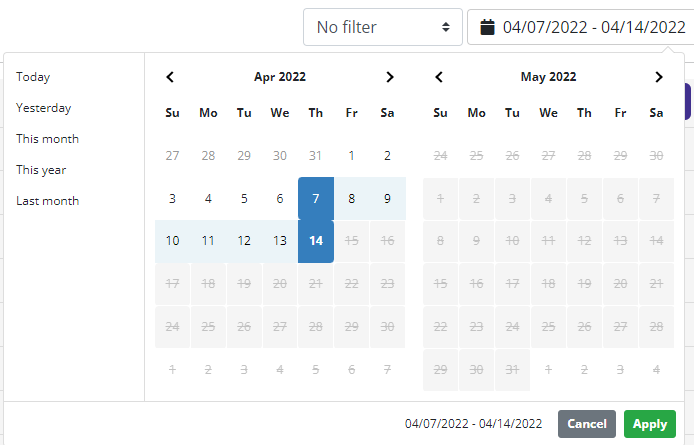This screenshot has width=694, height=445.
Task: Choose the This month preset
Action: [x=47, y=139]
